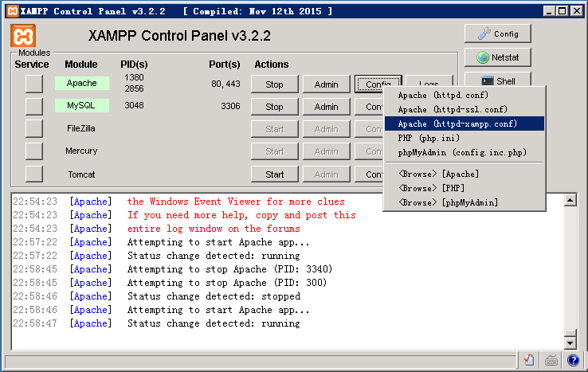Screen dimensions: 588x372
Task: Toggle the Tomcat service checkbox
Action: pos(34,174)
